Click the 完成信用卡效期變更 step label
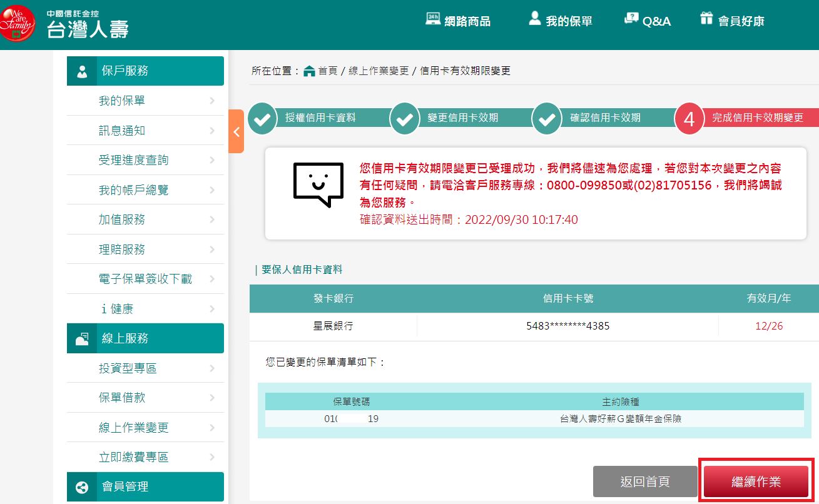The height and width of the screenshot is (504, 819). 758,118
